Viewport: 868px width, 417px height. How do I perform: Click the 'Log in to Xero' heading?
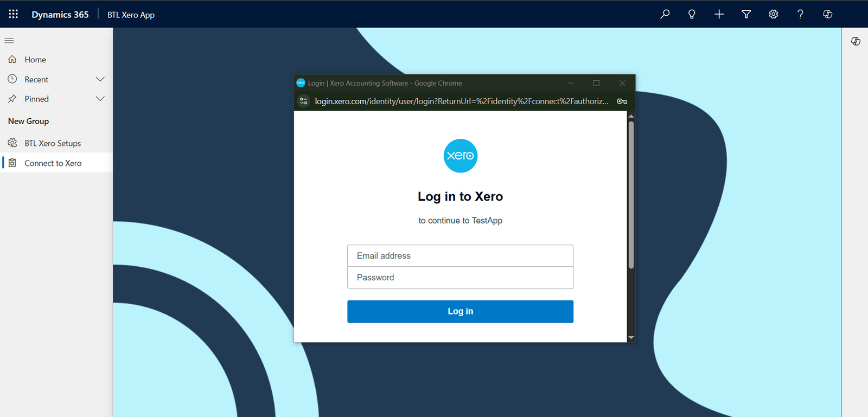coord(460,196)
